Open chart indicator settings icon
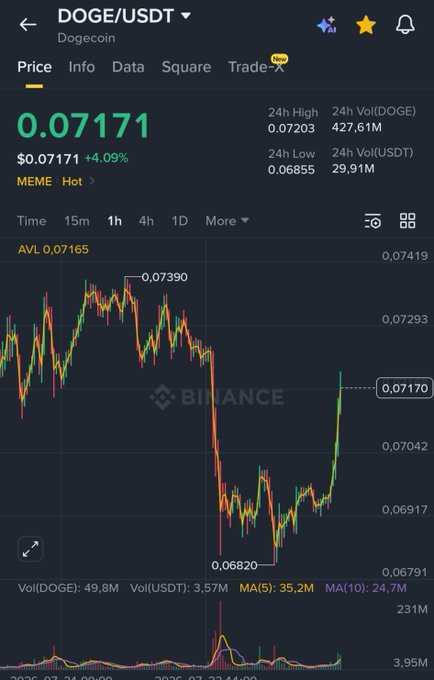Screen dimensions: 434x680 point(372,221)
